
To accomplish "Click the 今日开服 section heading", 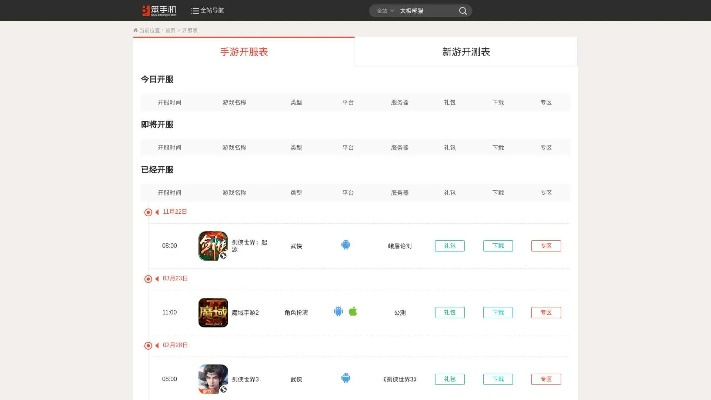I will [x=157, y=79].
